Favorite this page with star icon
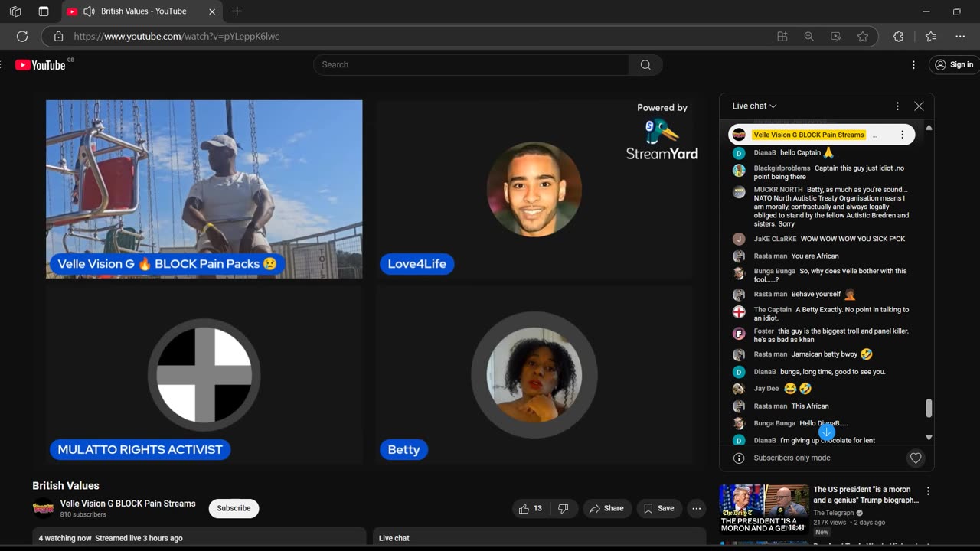The image size is (980, 551). tap(863, 36)
